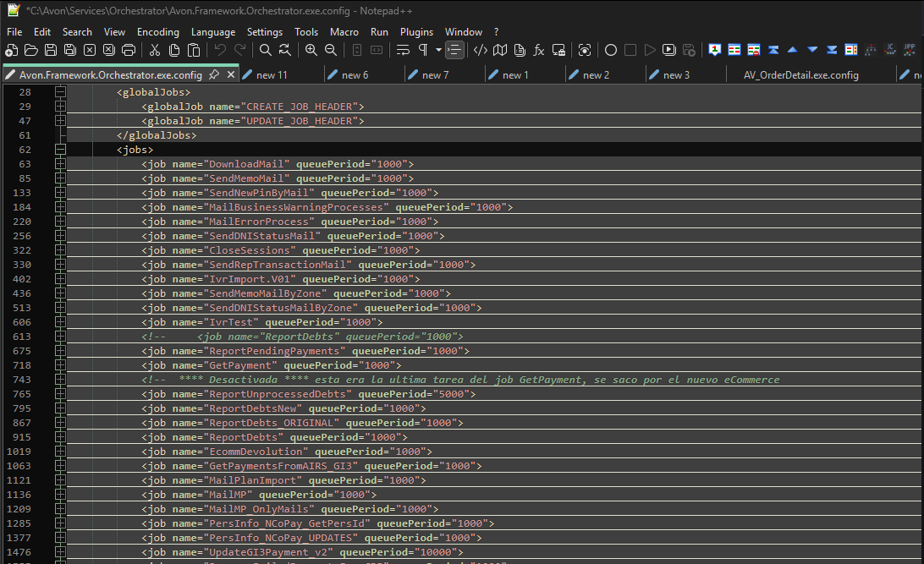
Task: Paste from clipboard using the Paste icon
Action: [193, 50]
